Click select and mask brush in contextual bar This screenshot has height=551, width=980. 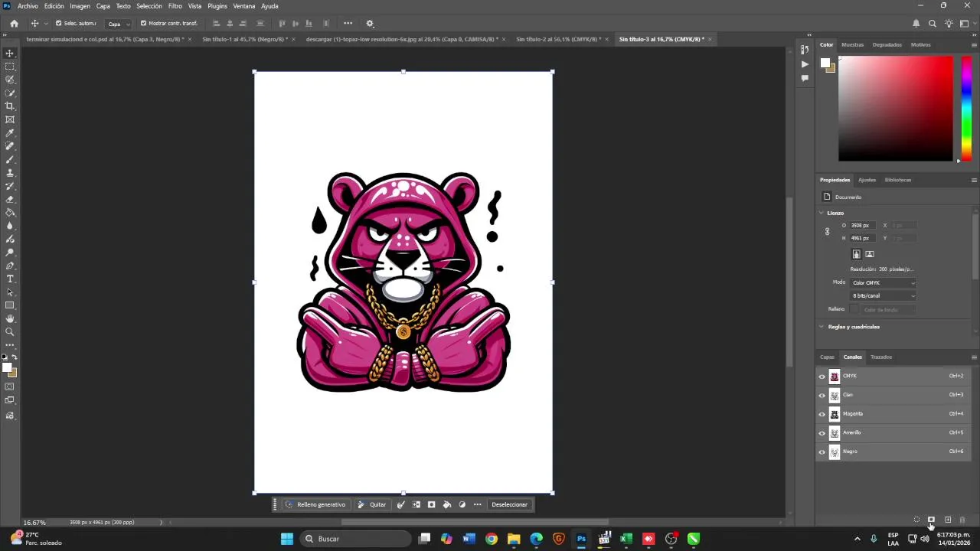click(400, 504)
